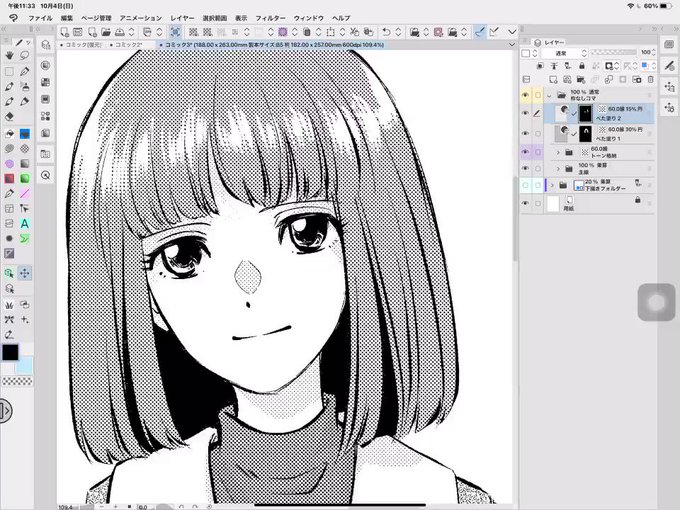Screen dimensions: 680x510
Task: Hide the べた塗り 1 layer
Action: tap(526, 134)
